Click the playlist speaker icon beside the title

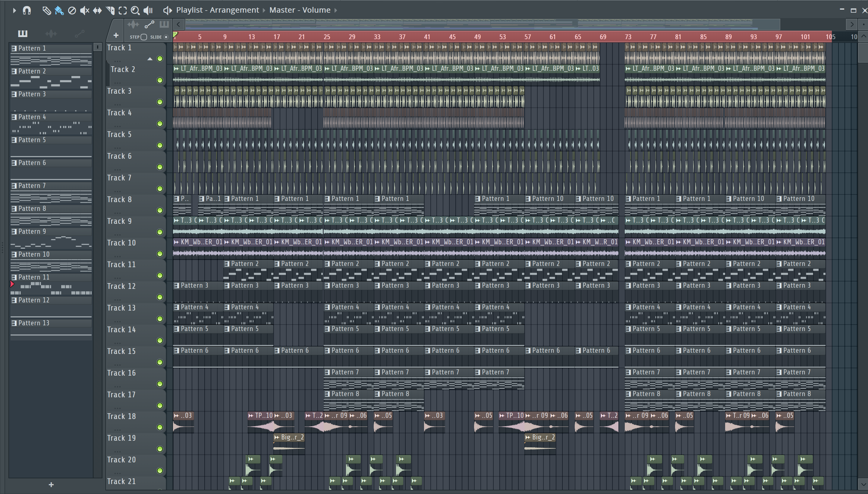point(167,11)
